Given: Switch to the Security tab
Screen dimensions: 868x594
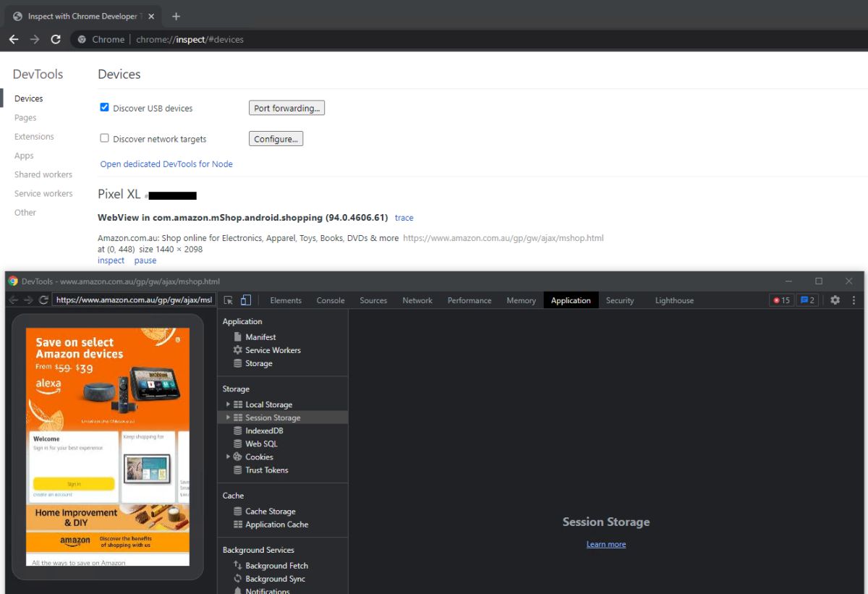Looking at the screenshot, I should (620, 300).
